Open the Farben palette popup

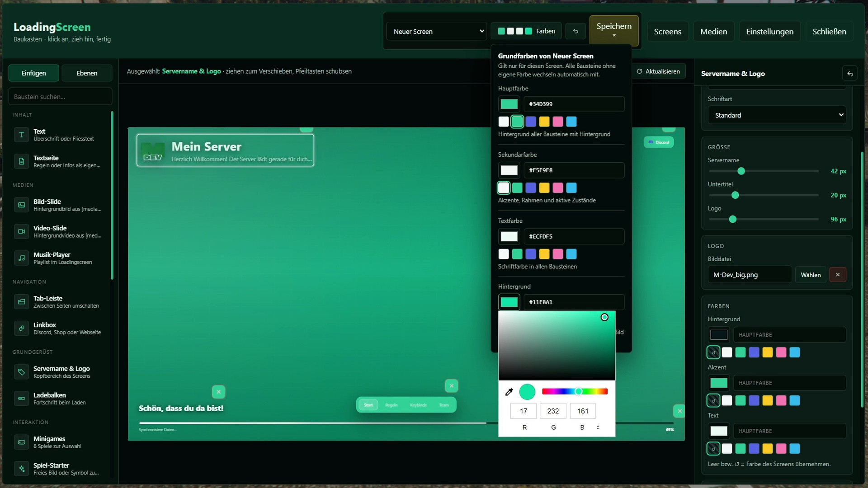tap(526, 31)
